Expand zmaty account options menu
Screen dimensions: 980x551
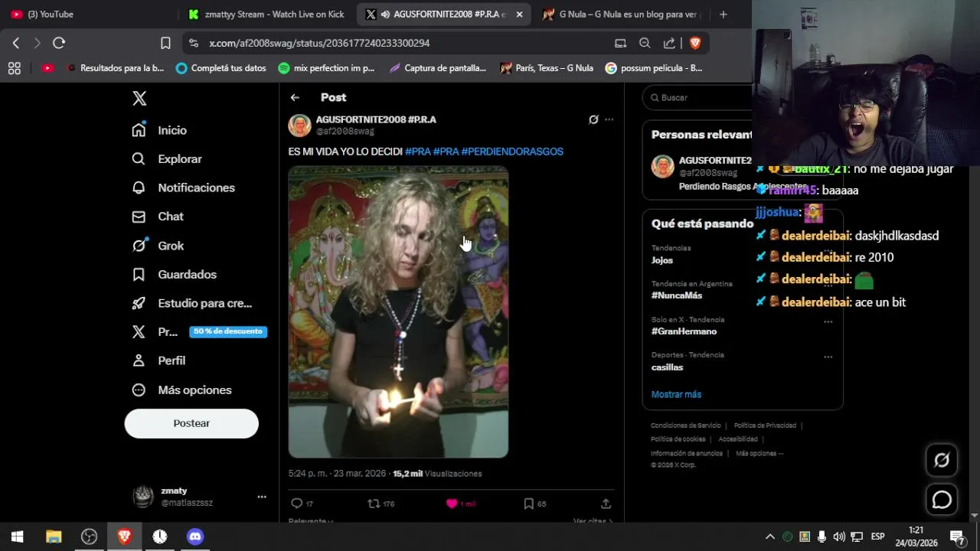click(262, 497)
